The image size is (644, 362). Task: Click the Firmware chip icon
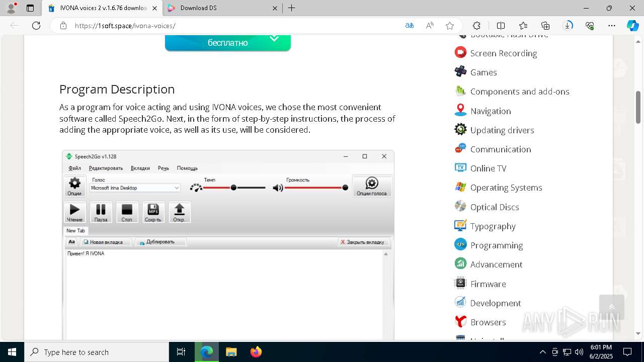(x=460, y=283)
